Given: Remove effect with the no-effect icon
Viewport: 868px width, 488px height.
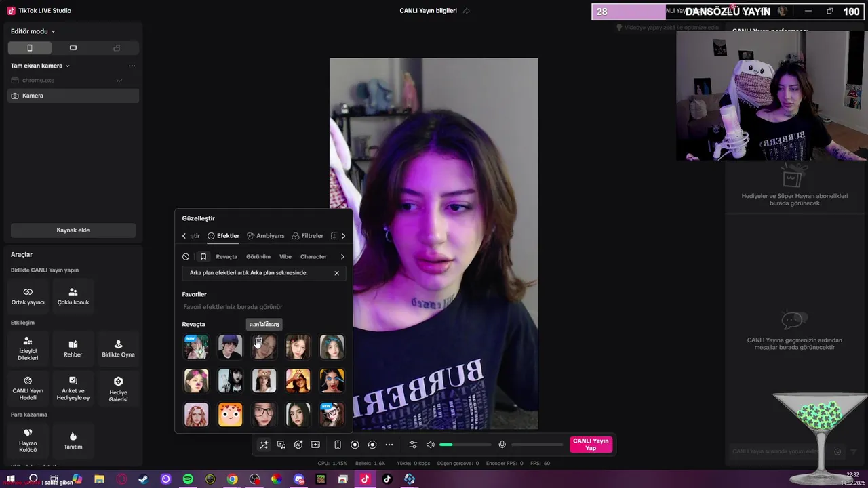Looking at the screenshot, I should click(186, 257).
